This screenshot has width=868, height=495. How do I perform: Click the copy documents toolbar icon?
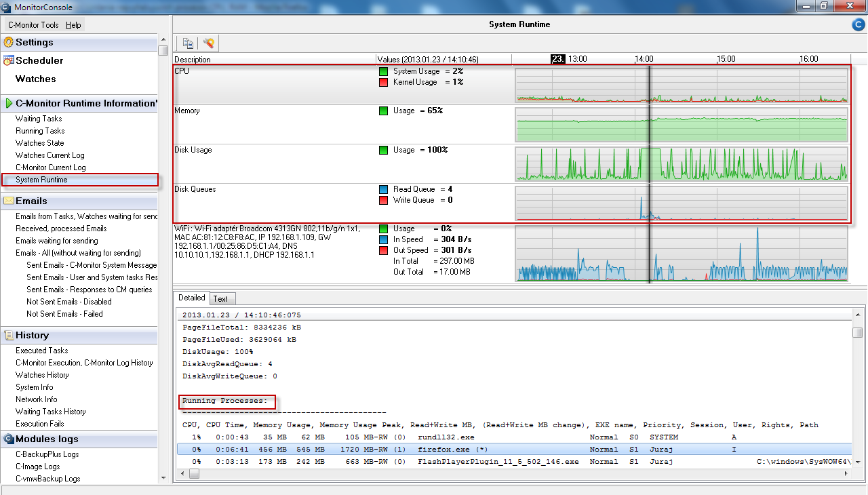[188, 43]
